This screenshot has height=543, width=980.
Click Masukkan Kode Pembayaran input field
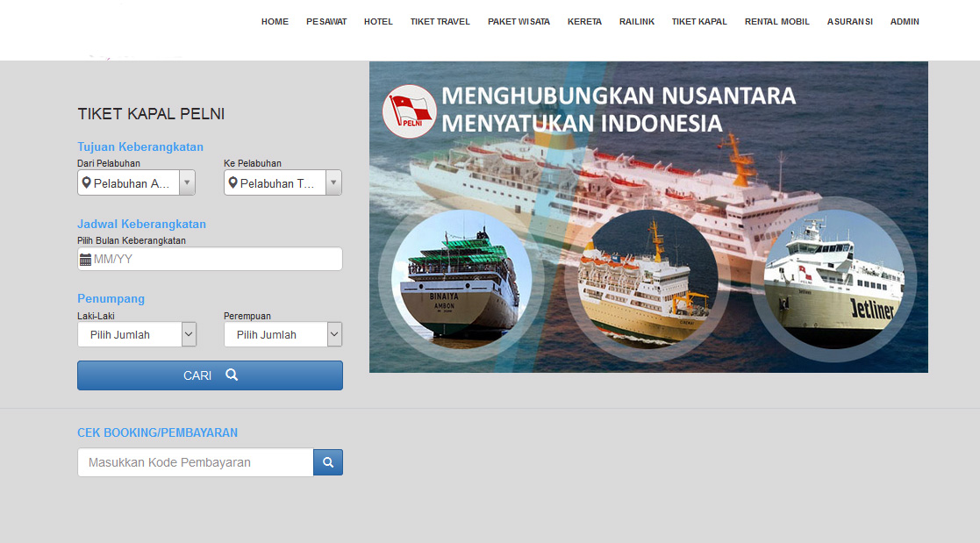[x=196, y=462]
